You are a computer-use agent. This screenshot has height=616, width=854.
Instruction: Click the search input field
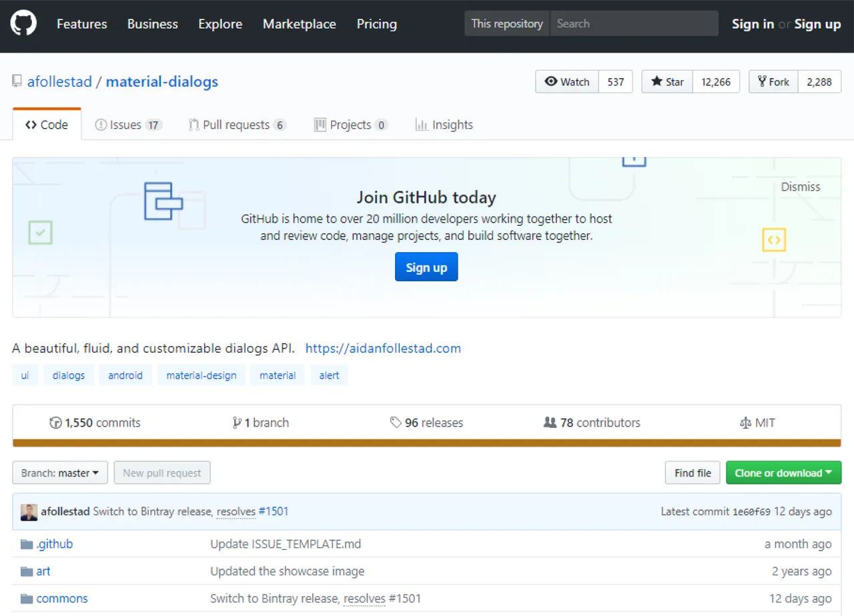634,23
